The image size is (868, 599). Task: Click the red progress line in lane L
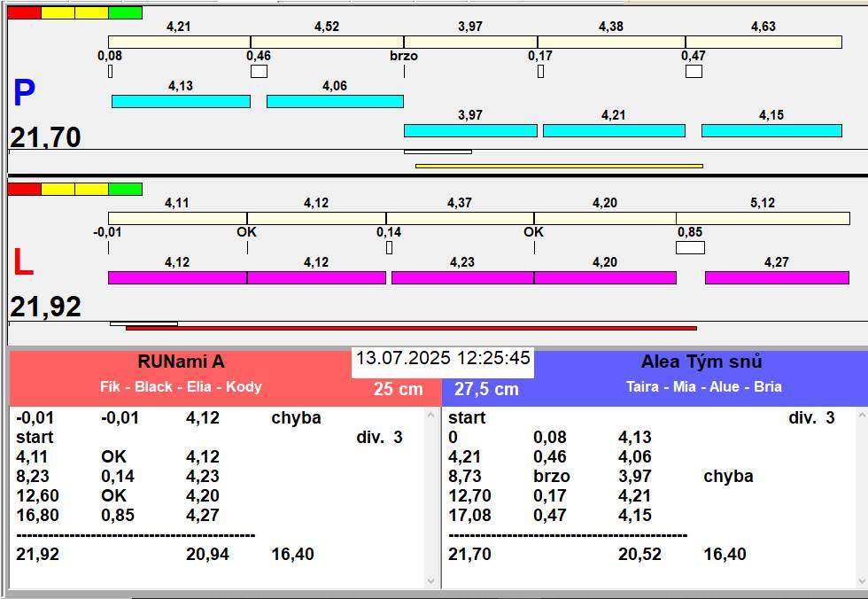tap(411, 328)
